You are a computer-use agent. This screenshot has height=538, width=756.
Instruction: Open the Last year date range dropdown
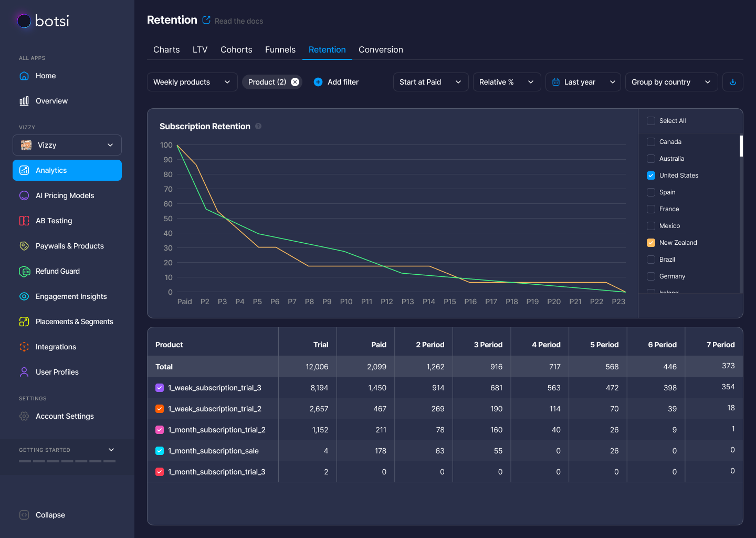coord(583,82)
